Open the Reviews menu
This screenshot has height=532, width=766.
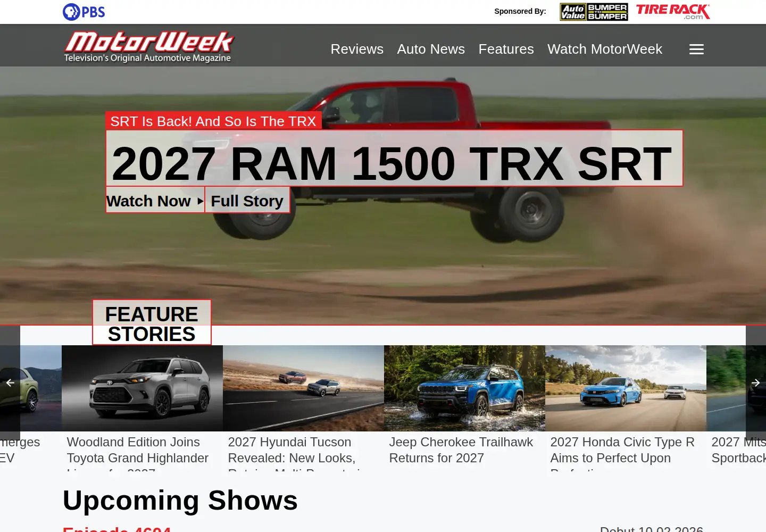coord(357,49)
